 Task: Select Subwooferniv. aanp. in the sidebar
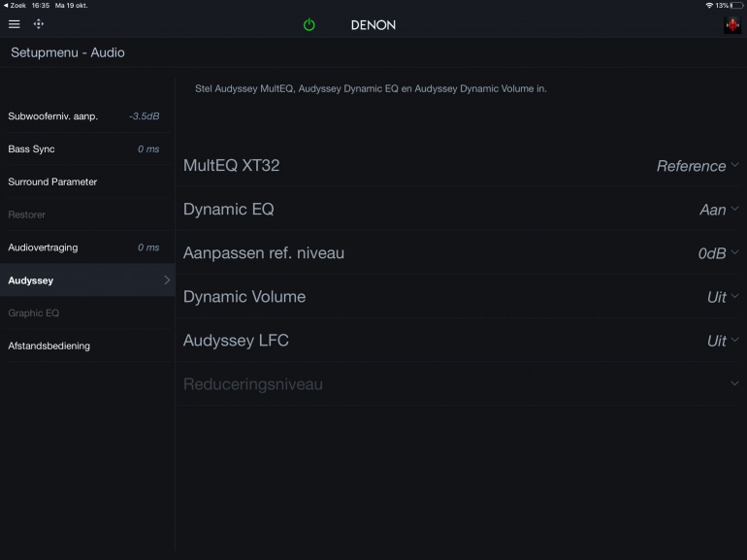(84, 116)
